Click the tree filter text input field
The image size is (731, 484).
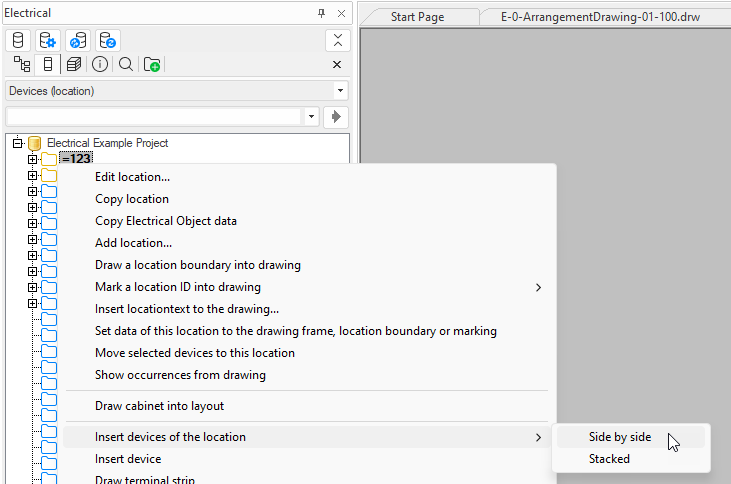pos(153,117)
